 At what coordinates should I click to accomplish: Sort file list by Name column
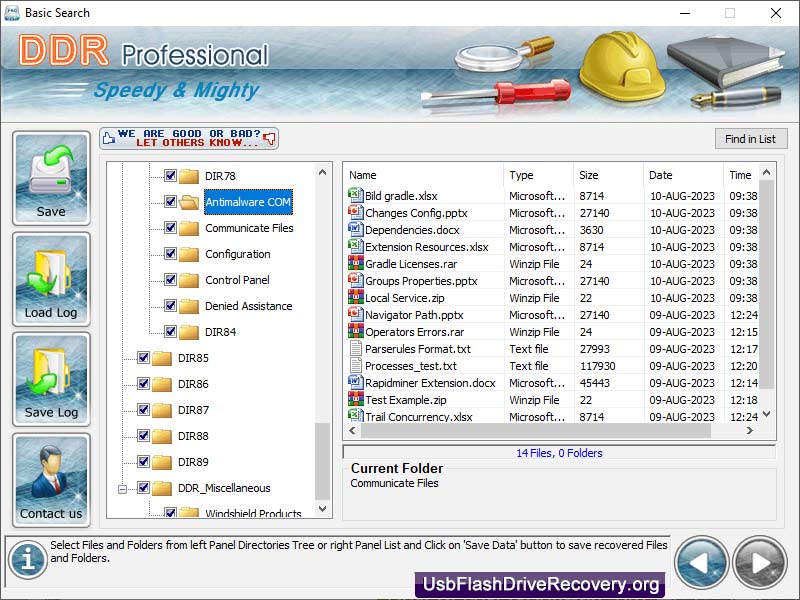423,175
